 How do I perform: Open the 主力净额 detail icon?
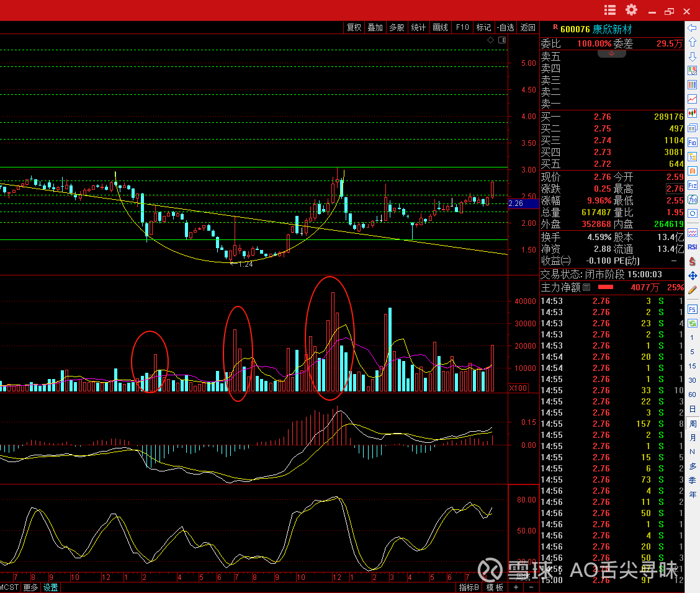586,287
